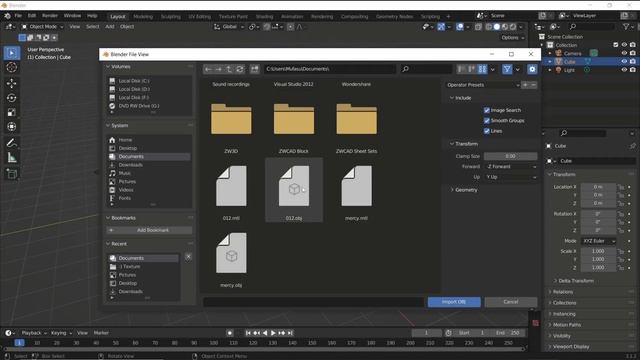Image resolution: width=640 pixels, height=360 pixels.
Task: Select the Add Cube tool
Action: (11, 174)
